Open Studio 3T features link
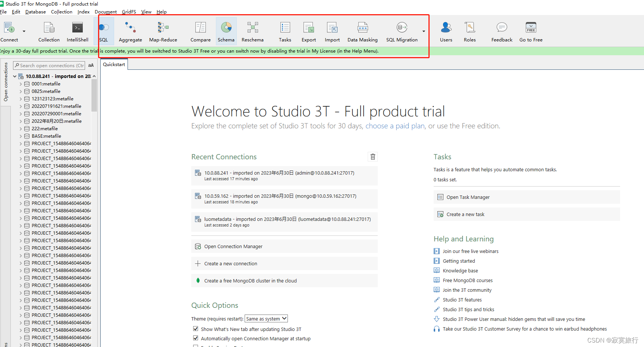Viewport: 644px width, 347px height. (462, 300)
